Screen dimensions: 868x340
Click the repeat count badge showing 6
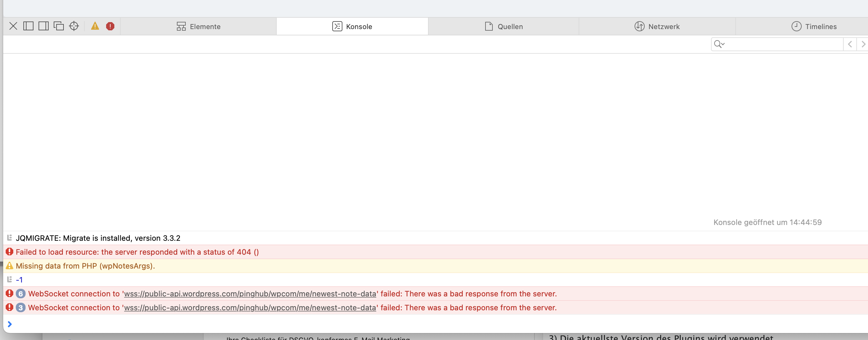21,294
